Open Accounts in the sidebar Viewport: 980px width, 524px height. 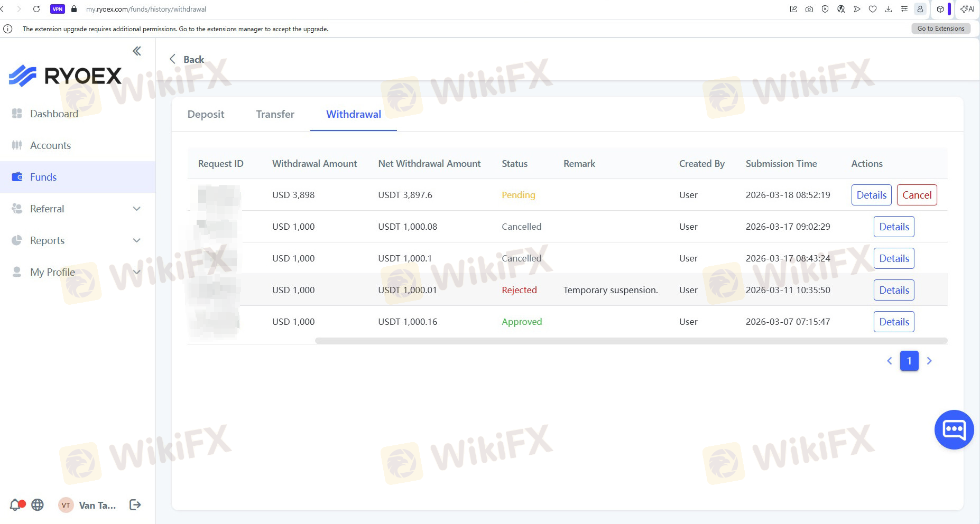(50, 145)
